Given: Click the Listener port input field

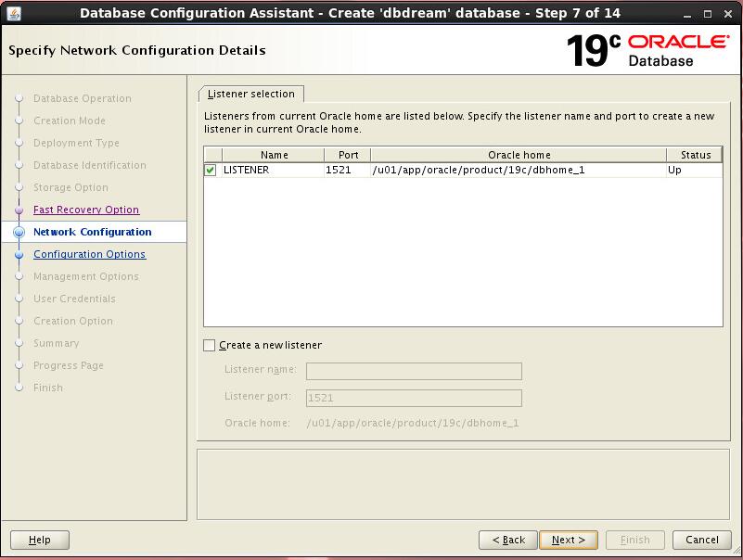Looking at the screenshot, I should coord(414,398).
